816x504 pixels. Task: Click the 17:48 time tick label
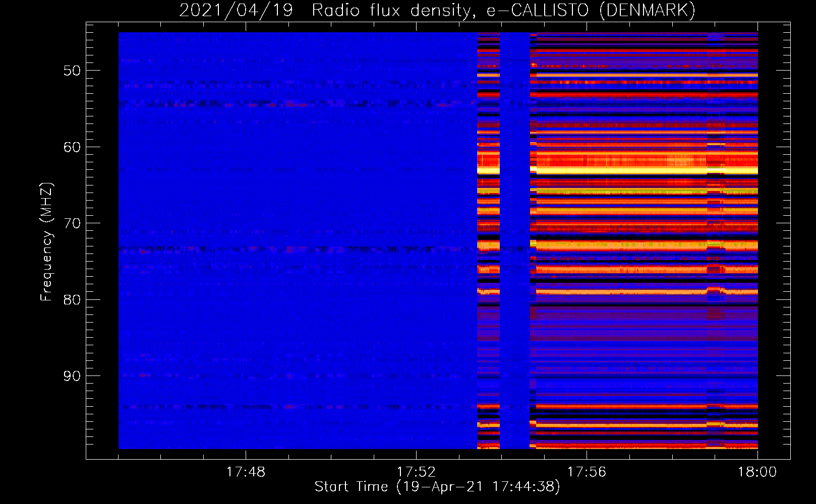point(246,472)
